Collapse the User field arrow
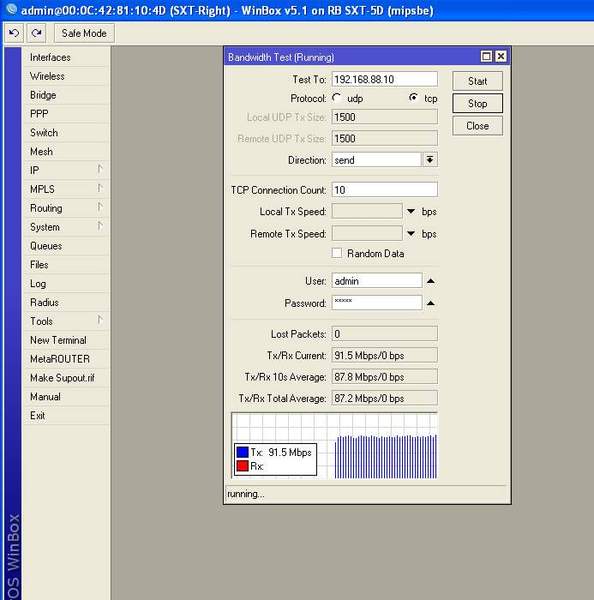The image size is (594, 600). (431, 281)
